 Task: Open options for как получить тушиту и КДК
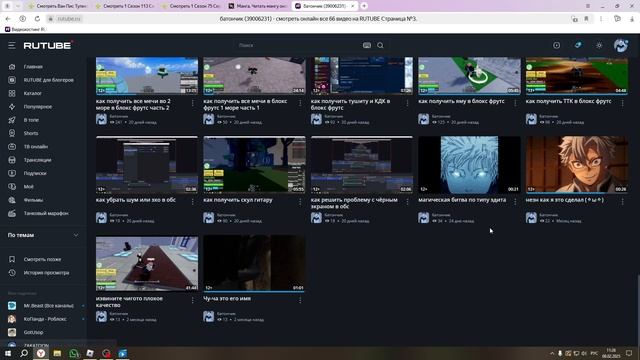tap(407, 103)
